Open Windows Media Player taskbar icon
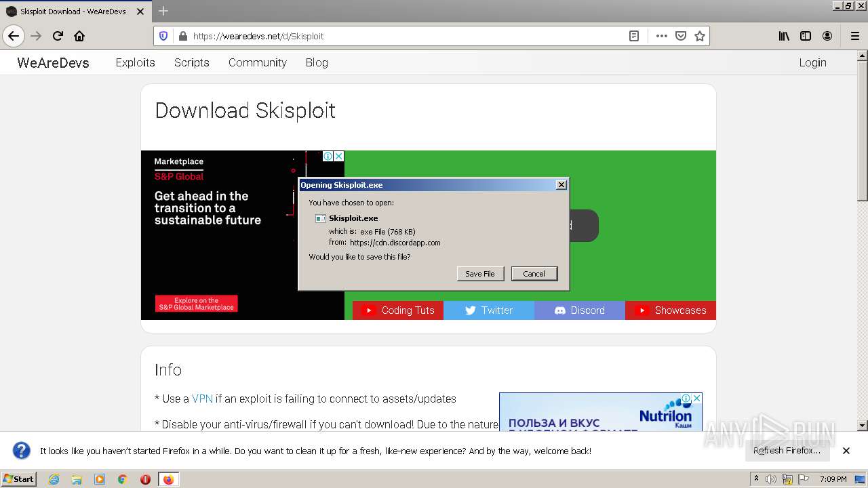The image size is (868, 488). click(100, 479)
